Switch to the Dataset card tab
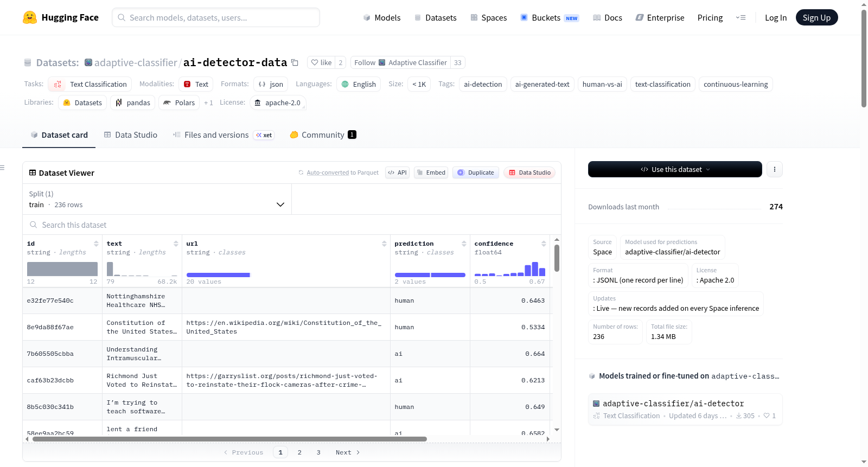The width and height of the screenshot is (868, 467). pos(59,135)
